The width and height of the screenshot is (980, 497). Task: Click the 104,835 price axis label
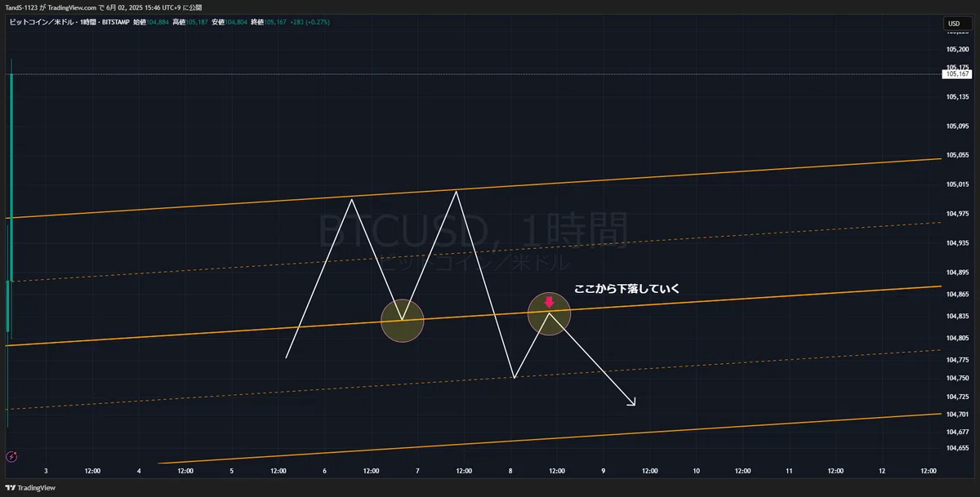click(x=957, y=316)
